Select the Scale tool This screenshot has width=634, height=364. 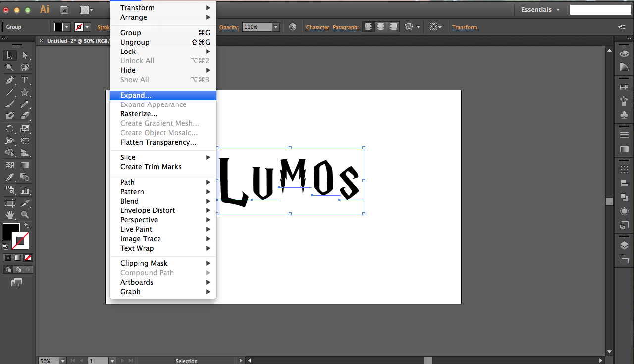[x=25, y=129]
